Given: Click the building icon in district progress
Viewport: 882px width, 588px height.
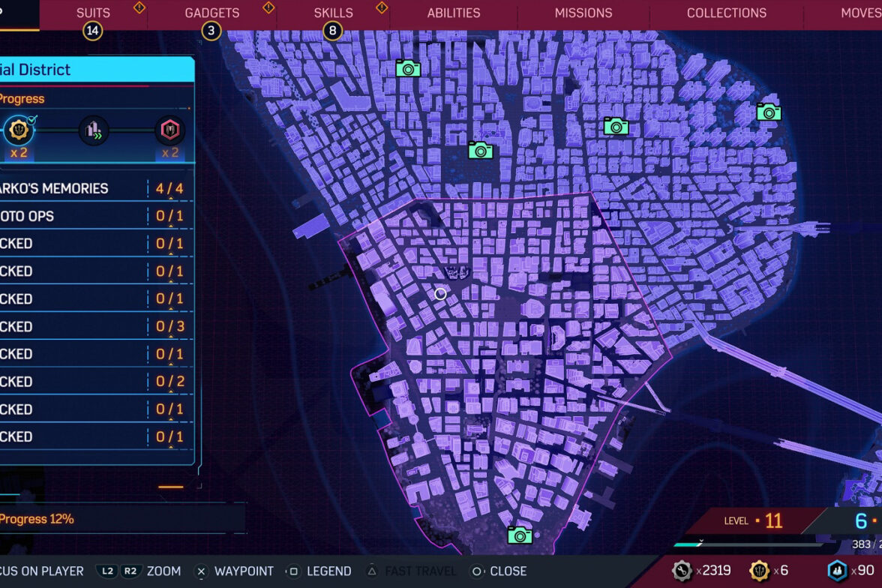Looking at the screenshot, I should click(94, 131).
